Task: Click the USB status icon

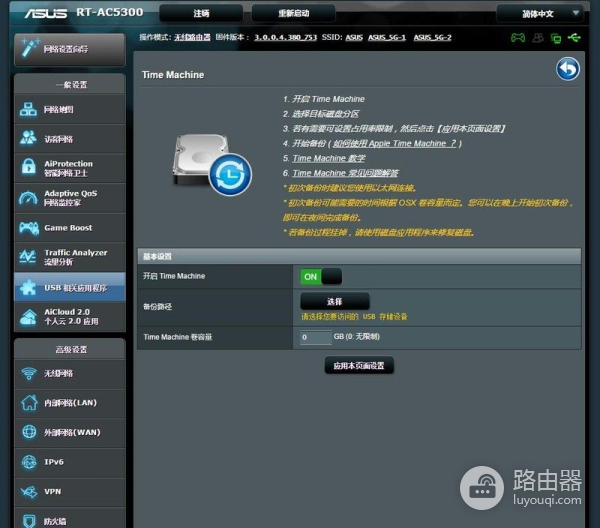Action: pos(574,37)
